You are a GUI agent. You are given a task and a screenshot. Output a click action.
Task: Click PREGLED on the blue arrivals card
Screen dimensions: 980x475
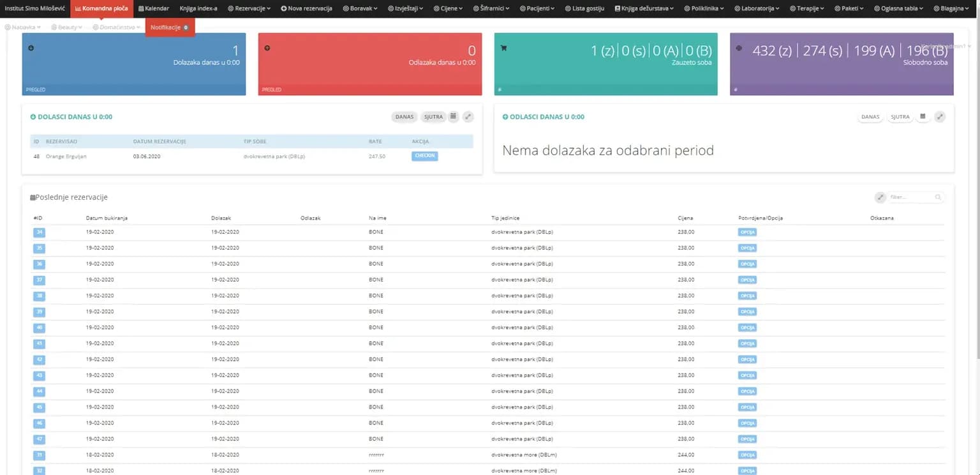[36, 90]
